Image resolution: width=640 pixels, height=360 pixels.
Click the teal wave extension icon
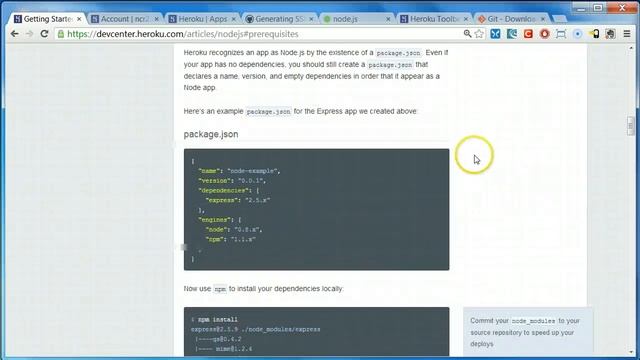pyautogui.click(x=512, y=34)
